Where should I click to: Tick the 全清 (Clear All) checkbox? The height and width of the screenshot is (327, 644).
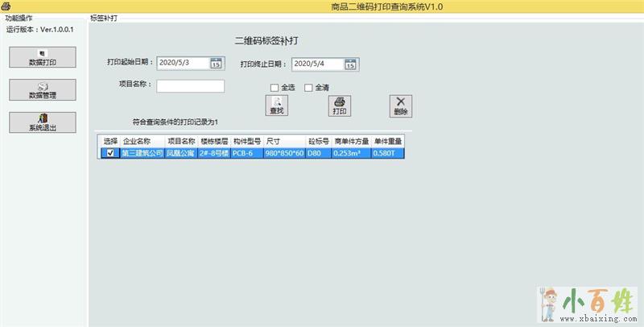point(308,88)
